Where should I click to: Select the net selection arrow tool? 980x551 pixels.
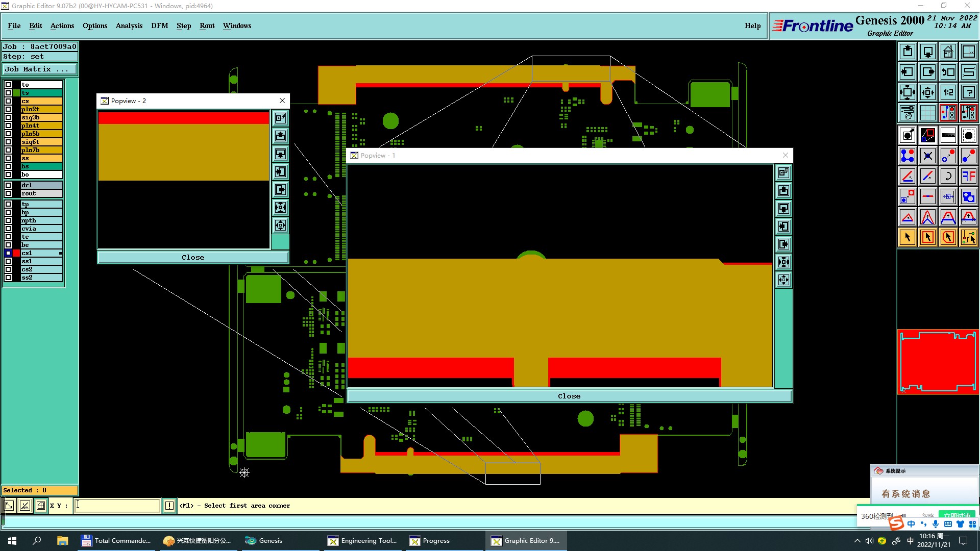[968, 237]
